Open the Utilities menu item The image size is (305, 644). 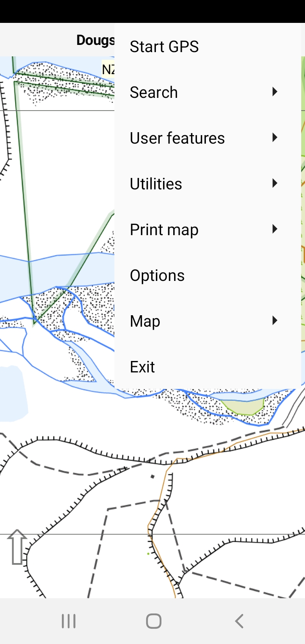click(156, 183)
